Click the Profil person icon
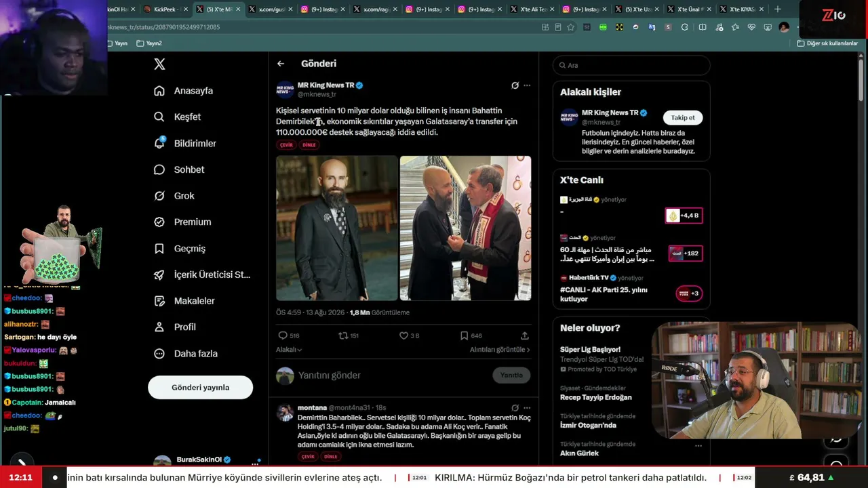 [159, 327]
